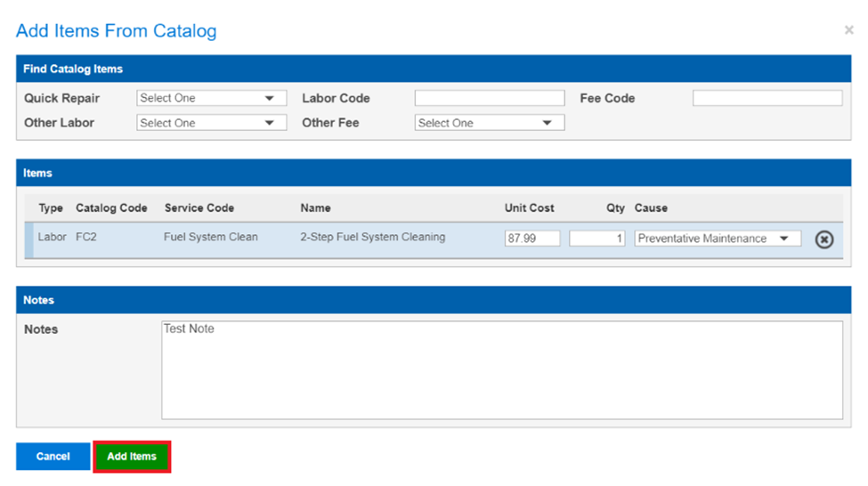This screenshot has height=486, width=868.
Task: Click the Labor Code input field
Action: [x=490, y=98]
